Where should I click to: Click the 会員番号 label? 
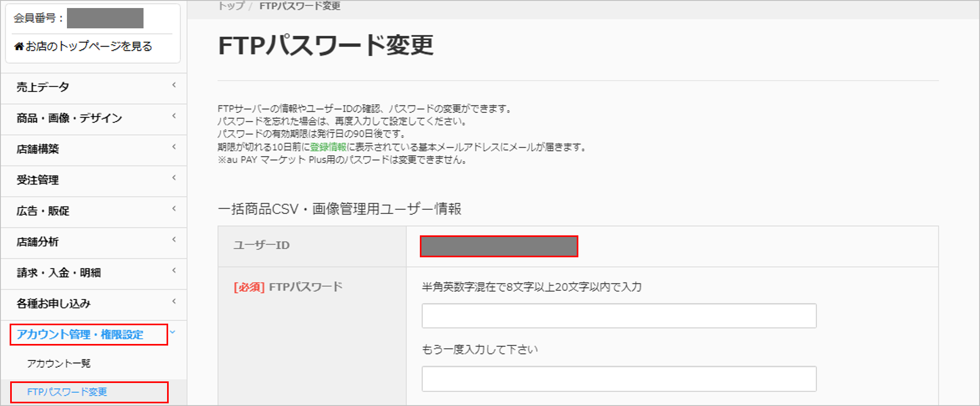(x=39, y=18)
